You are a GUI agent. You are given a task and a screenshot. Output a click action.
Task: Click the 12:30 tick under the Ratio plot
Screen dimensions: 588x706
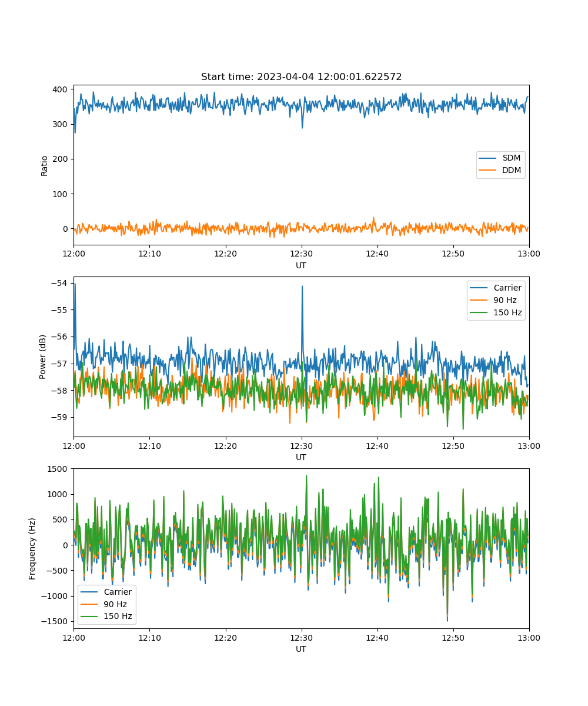pyautogui.click(x=302, y=254)
